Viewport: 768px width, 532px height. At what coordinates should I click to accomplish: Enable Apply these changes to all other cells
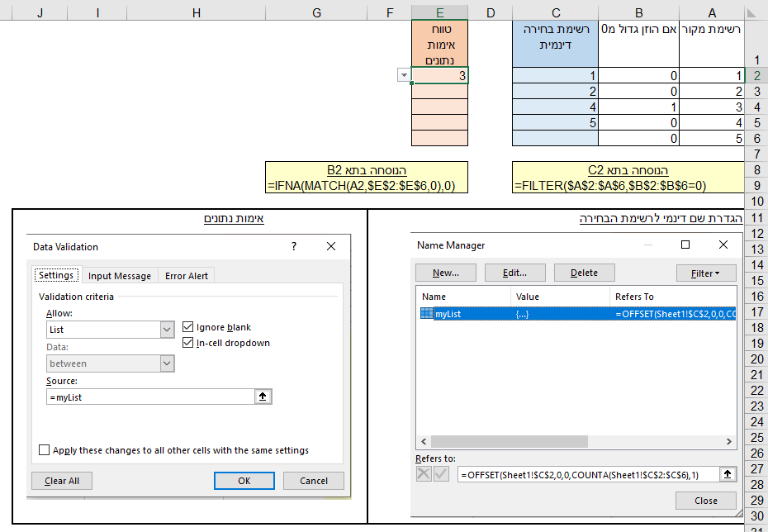click(44, 449)
